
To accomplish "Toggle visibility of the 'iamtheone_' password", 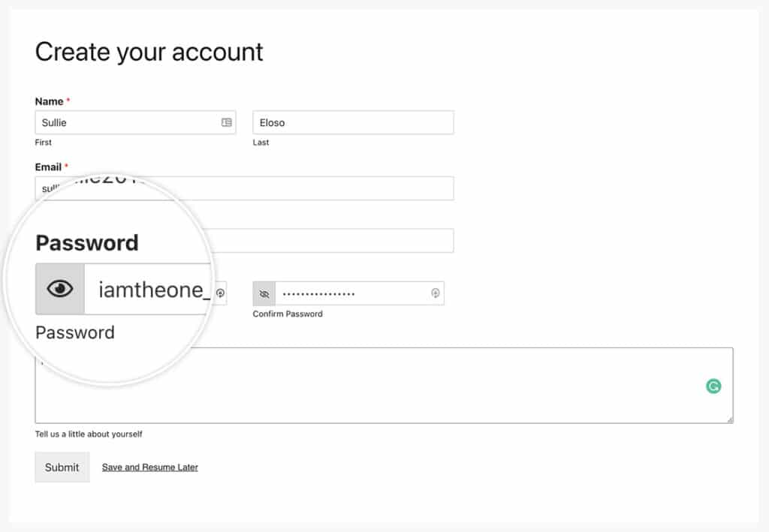I will [60, 288].
